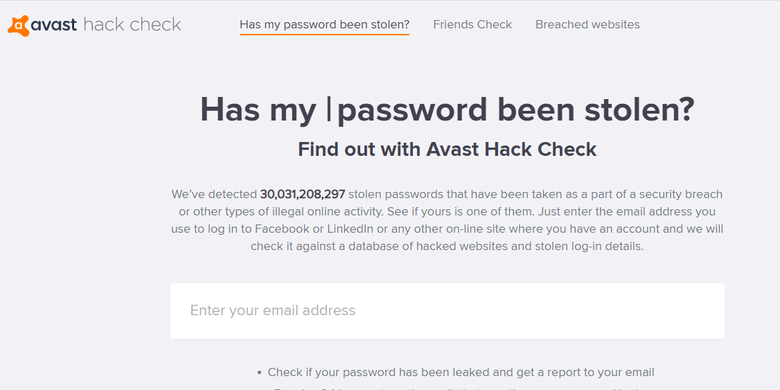This screenshot has height=390, width=780.
Task: Open 'Has my password been stolen?' tab
Action: tap(324, 24)
